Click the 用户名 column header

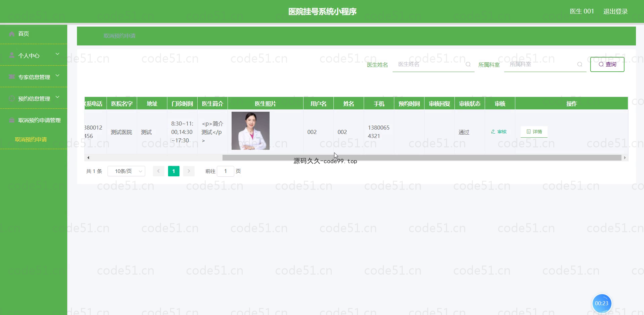(x=318, y=104)
